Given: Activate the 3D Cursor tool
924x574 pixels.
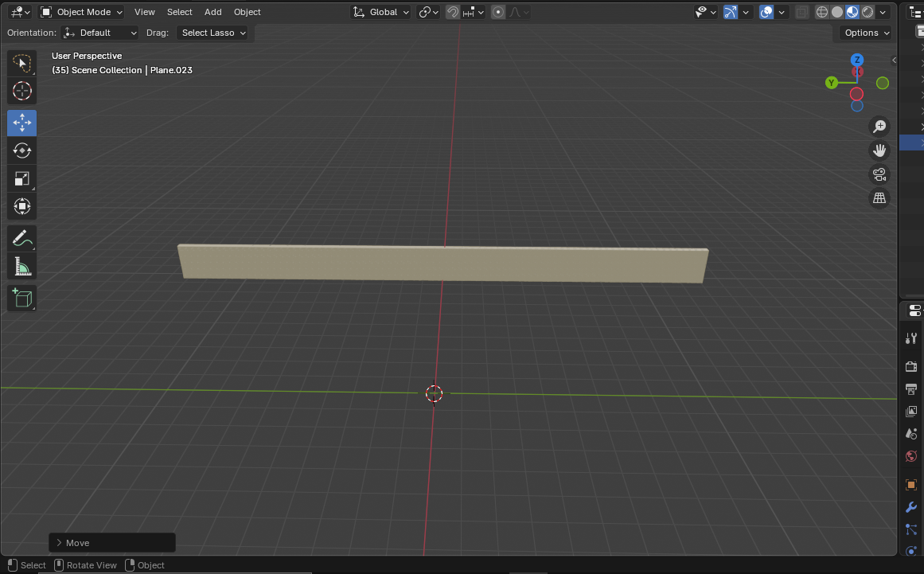Looking at the screenshot, I should (21, 91).
